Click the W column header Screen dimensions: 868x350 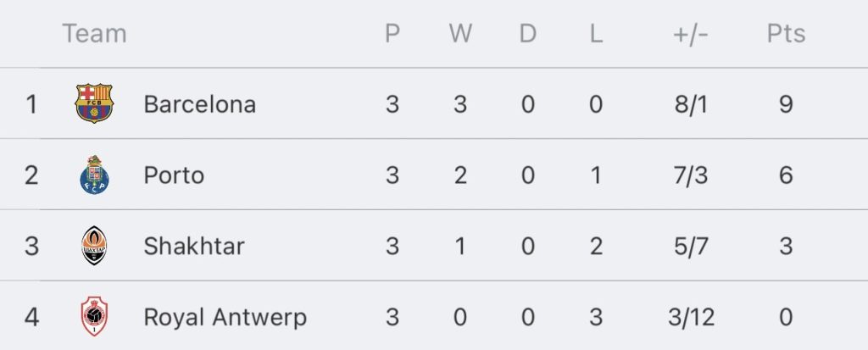[x=460, y=34]
